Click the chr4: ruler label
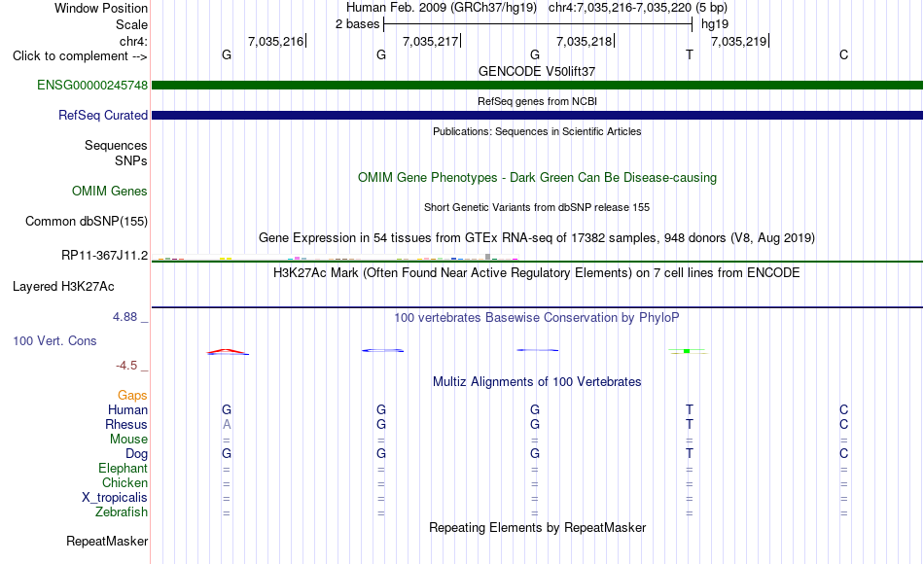The height and width of the screenshot is (564, 924). coord(133,41)
